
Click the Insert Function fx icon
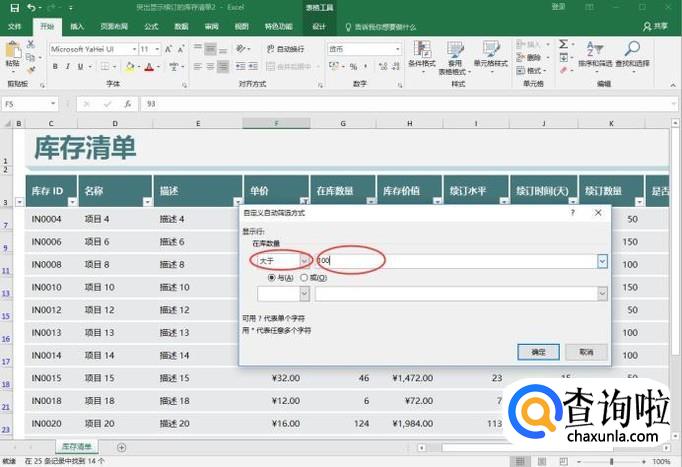click(127, 104)
